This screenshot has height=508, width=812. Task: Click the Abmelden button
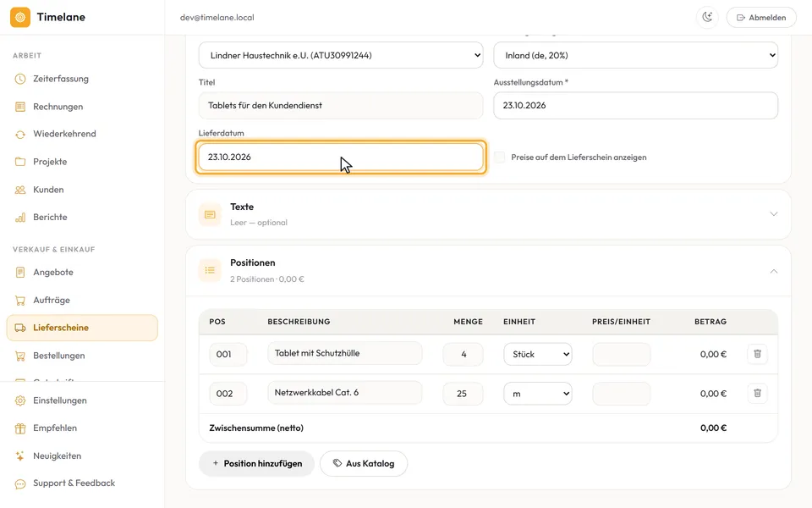[x=761, y=17]
